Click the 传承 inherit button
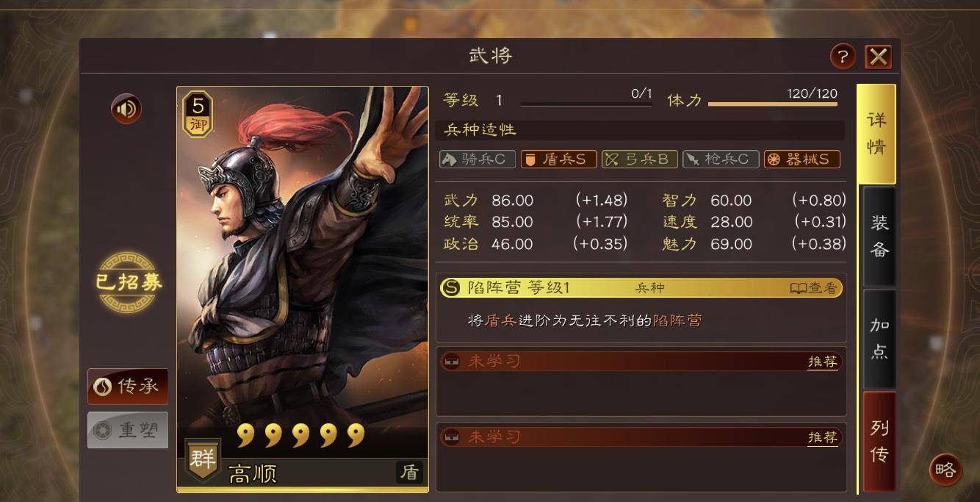This screenshot has height=502, width=980. 128,387
